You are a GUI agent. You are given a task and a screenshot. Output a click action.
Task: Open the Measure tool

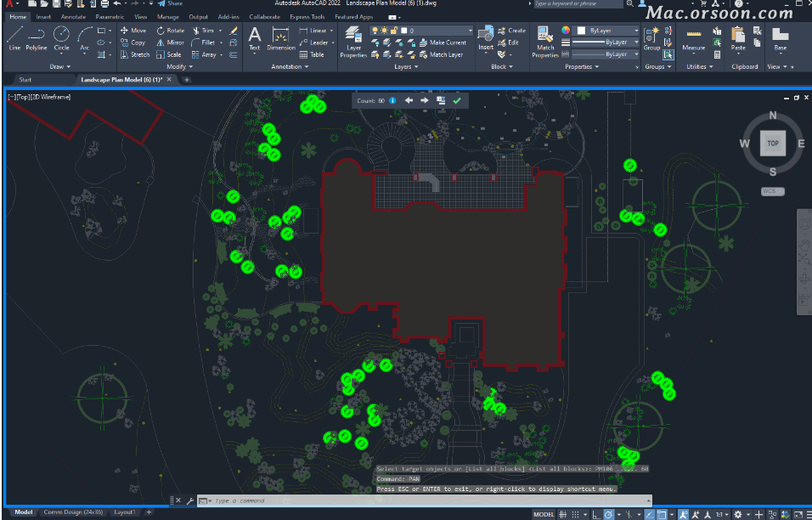tap(693, 39)
